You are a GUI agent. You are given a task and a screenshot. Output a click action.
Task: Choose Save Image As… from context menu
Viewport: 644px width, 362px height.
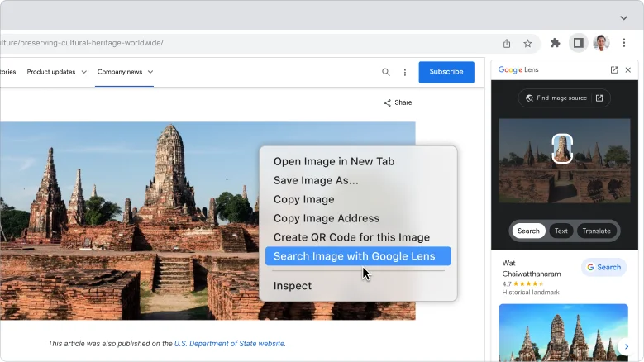click(x=358, y=180)
